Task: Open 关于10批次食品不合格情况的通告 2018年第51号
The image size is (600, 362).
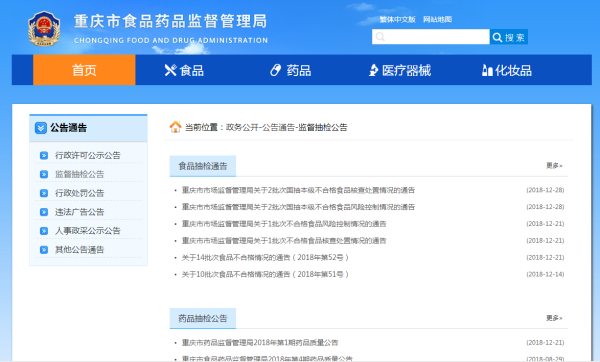Action: click(265, 274)
